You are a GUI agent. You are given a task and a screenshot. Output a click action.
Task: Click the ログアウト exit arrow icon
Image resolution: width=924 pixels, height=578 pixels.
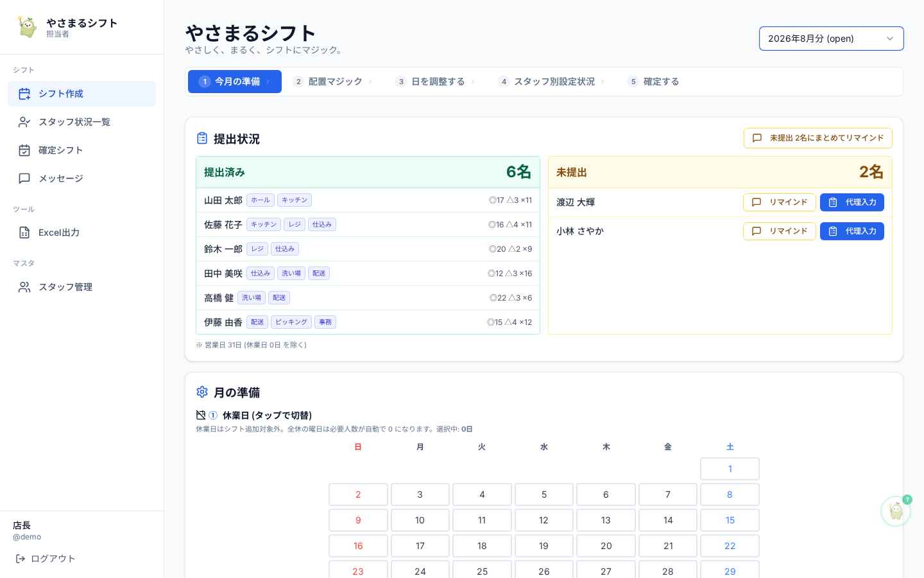(21, 559)
